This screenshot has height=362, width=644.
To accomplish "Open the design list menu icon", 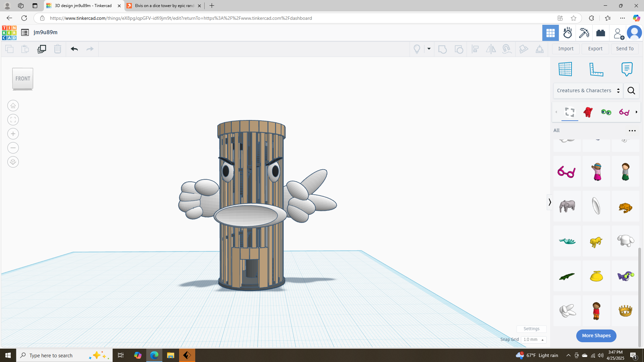I will (25, 33).
